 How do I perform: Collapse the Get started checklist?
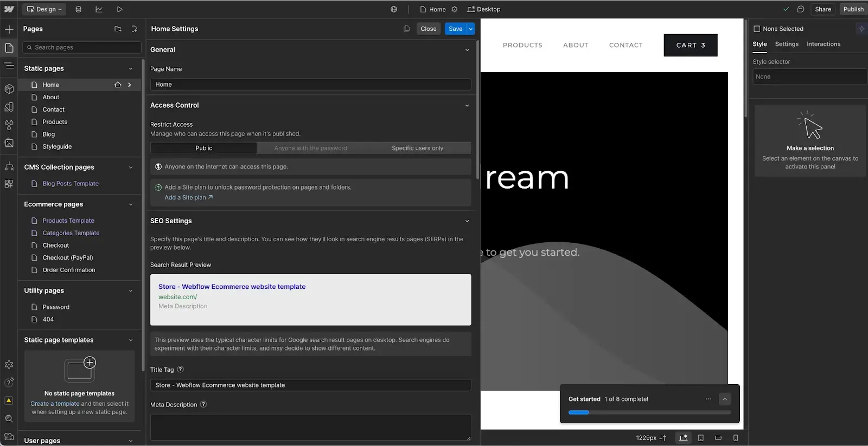[725, 399]
